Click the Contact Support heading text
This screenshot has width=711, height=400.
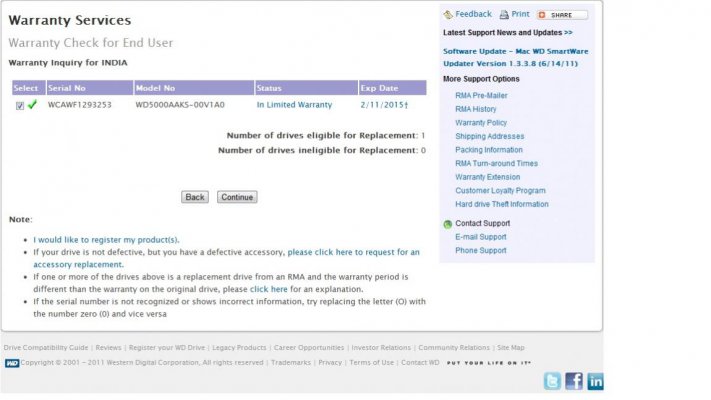482,224
